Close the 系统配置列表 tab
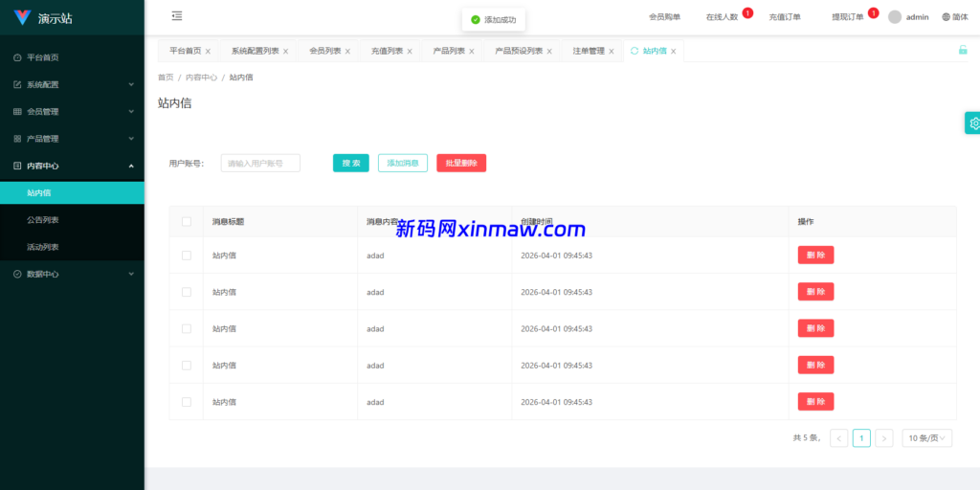Screen dimensions: 980x490 [285, 52]
